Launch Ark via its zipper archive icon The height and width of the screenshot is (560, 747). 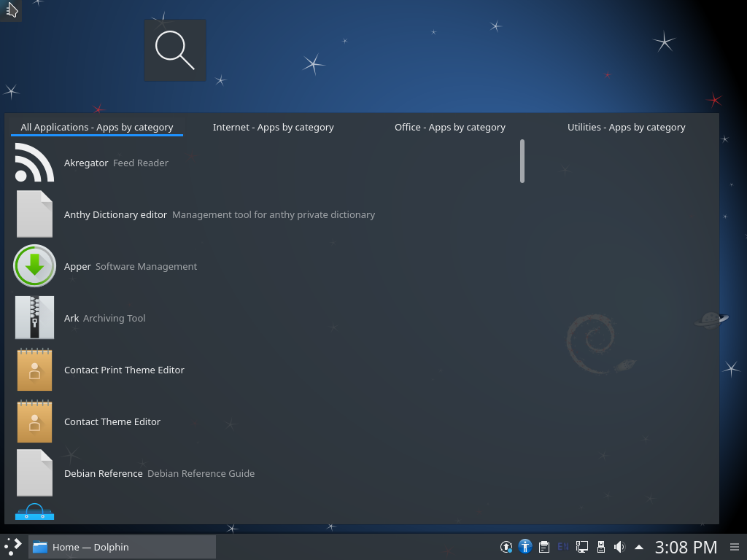(x=34, y=318)
